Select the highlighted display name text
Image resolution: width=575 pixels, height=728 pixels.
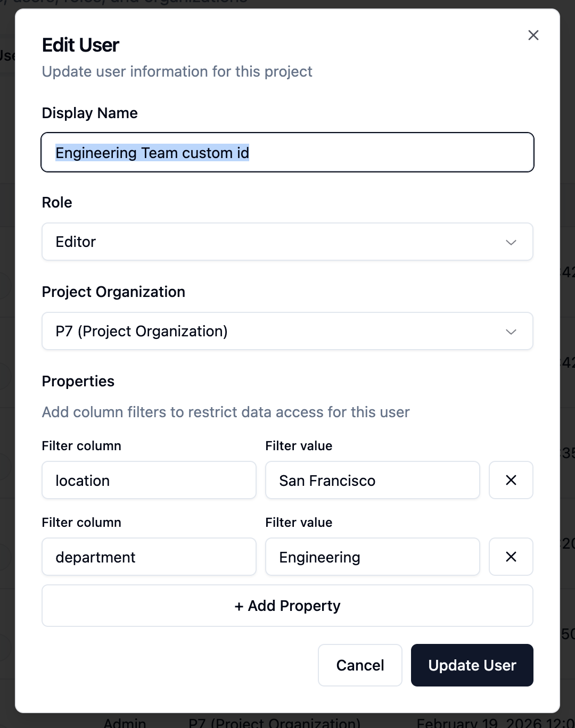point(152,153)
